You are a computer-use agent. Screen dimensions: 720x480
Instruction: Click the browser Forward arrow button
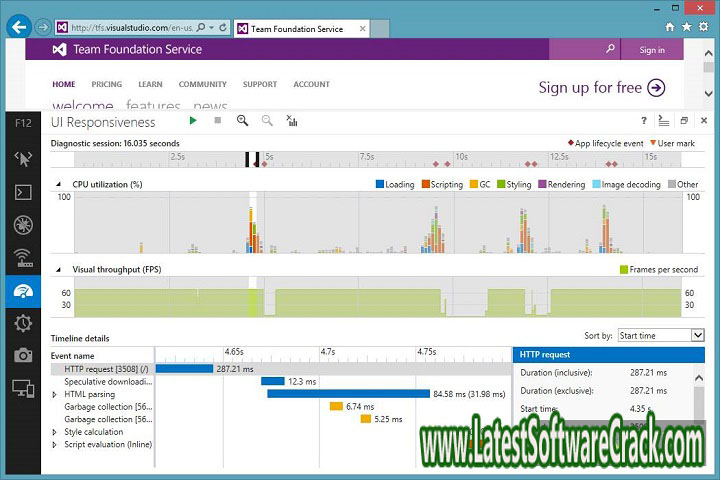(x=43, y=28)
